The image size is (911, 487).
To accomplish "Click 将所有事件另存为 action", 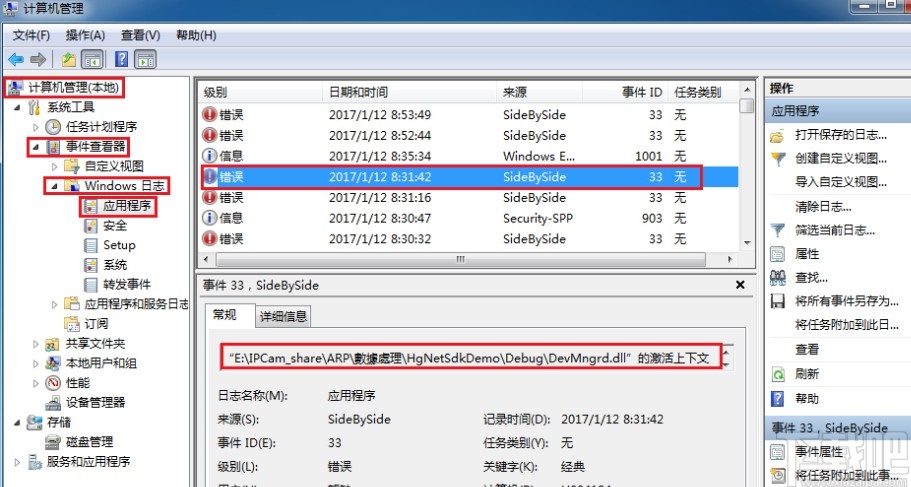I will [847, 301].
